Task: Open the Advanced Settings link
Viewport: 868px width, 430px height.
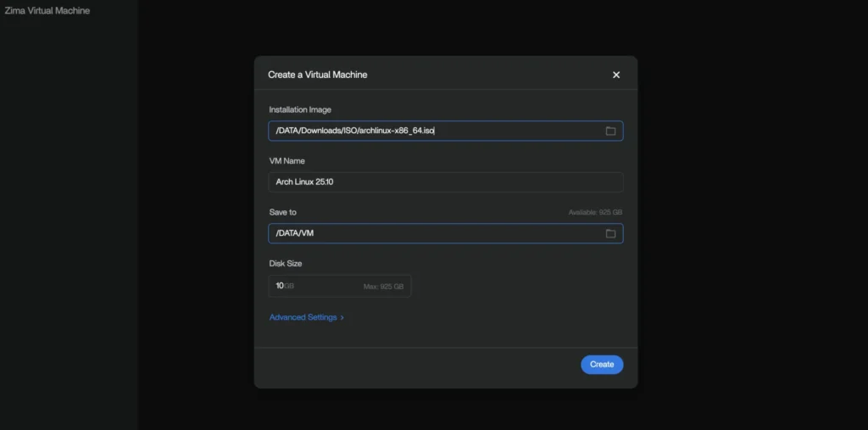Action: pos(303,317)
